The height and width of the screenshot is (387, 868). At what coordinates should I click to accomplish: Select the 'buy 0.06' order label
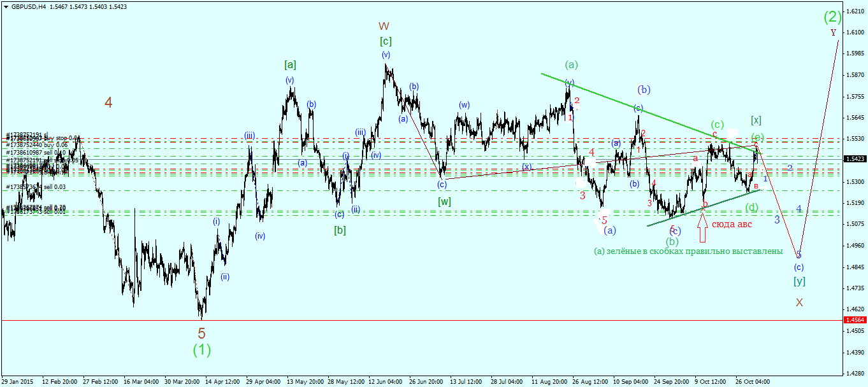click(x=54, y=145)
